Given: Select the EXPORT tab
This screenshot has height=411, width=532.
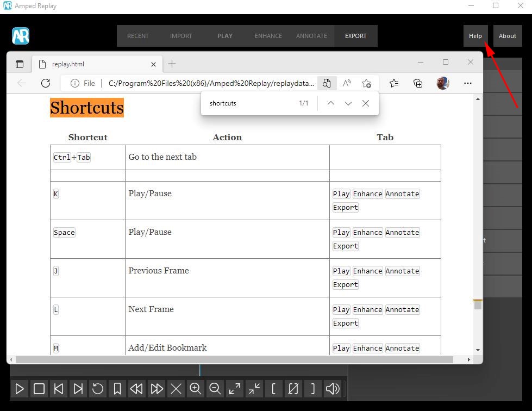Looking at the screenshot, I should [x=355, y=36].
